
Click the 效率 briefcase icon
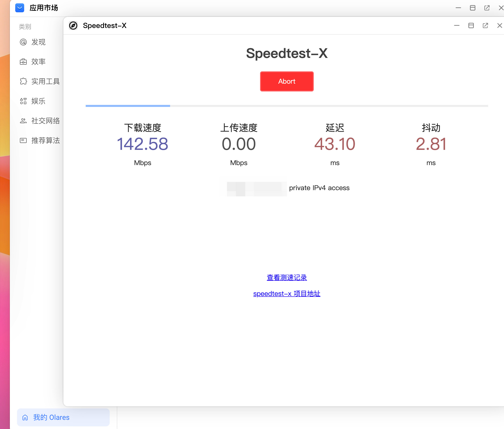(x=23, y=62)
